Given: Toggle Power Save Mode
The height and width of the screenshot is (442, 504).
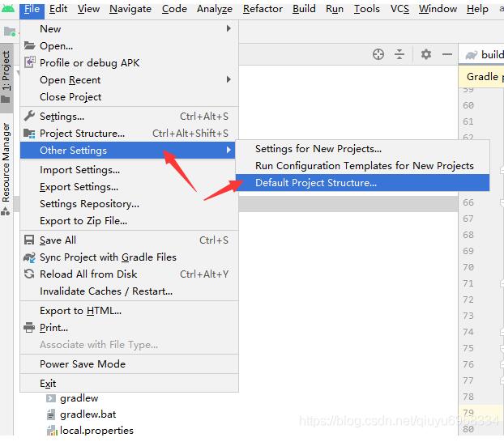Looking at the screenshot, I should [129, 364].
